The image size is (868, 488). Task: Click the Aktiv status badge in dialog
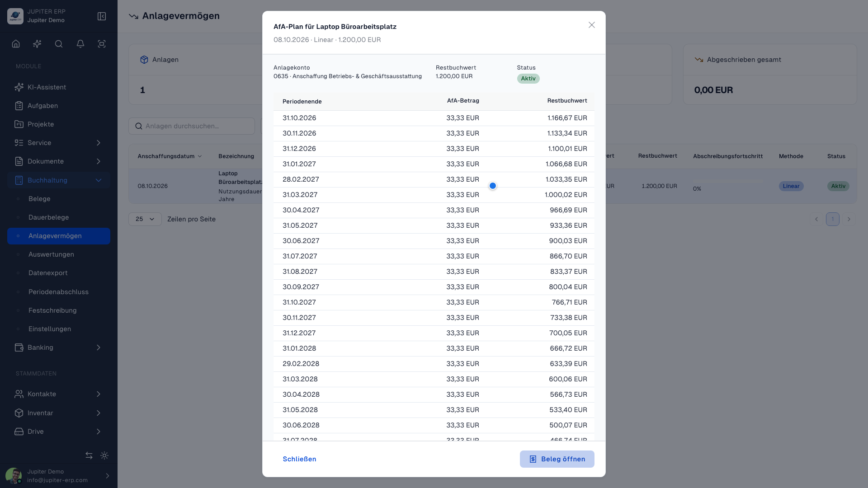coord(528,79)
